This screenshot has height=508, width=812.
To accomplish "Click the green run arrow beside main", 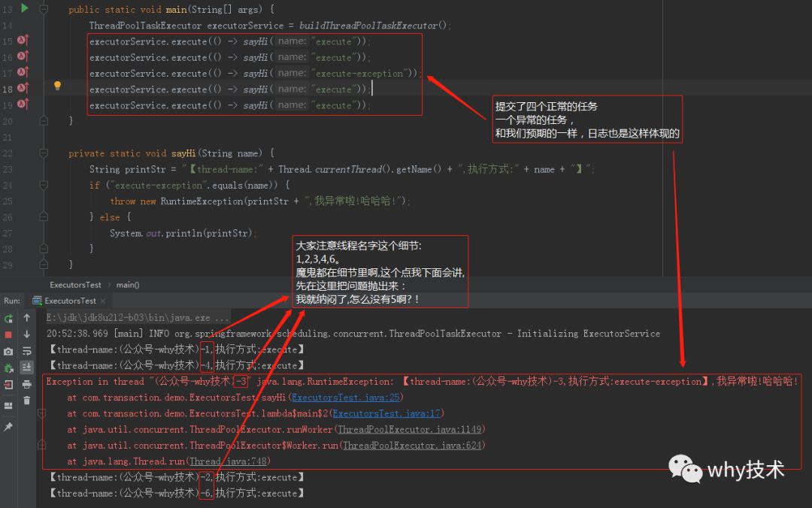I will point(24,8).
